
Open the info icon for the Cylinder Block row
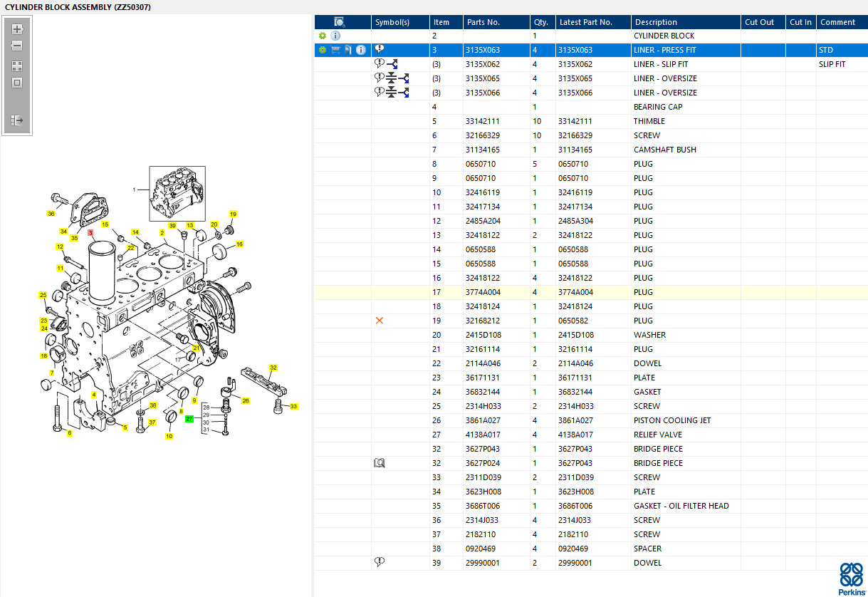click(x=335, y=36)
